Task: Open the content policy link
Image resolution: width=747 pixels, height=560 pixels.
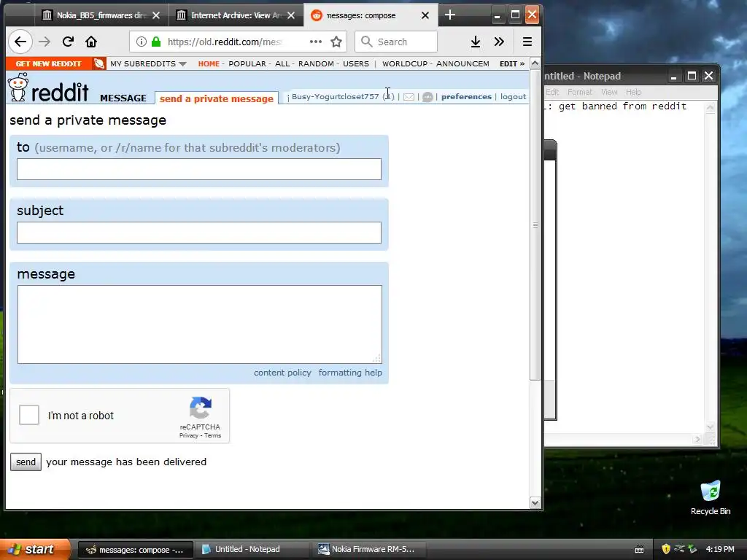Action: [x=282, y=373]
